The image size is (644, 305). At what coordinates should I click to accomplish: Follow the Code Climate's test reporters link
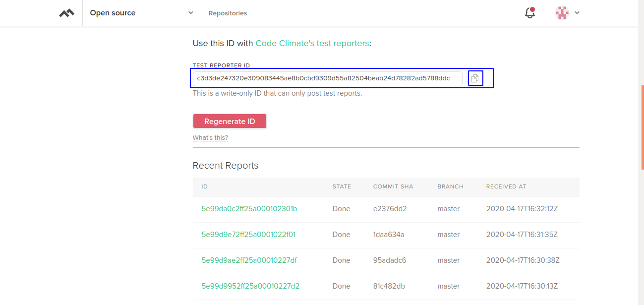tap(312, 43)
